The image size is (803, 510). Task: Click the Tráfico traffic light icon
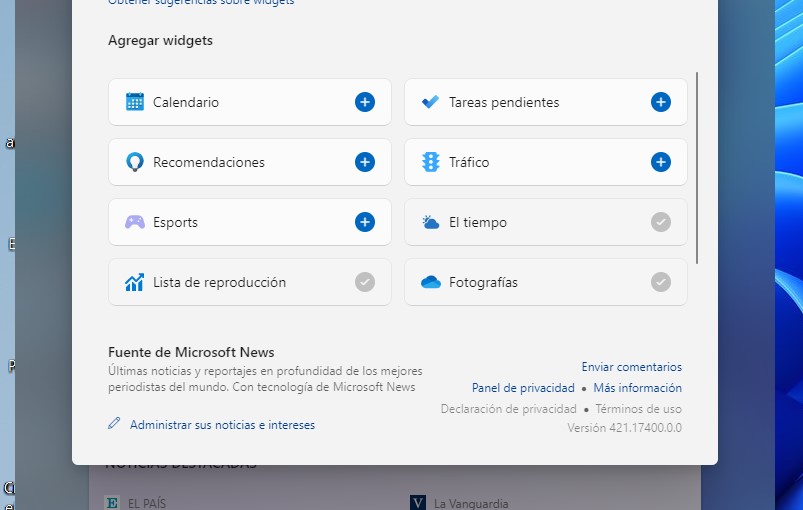click(x=431, y=162)
